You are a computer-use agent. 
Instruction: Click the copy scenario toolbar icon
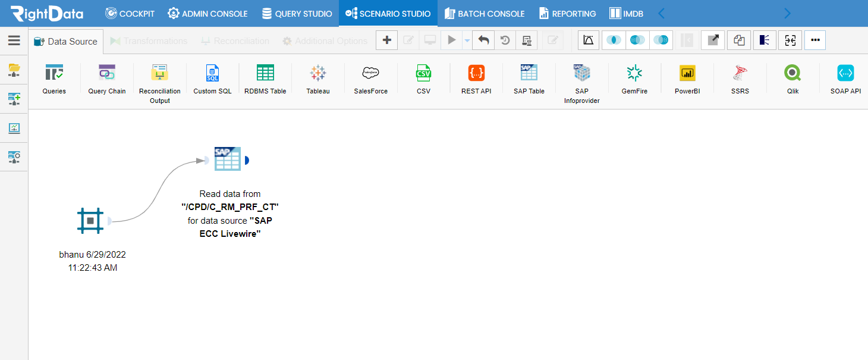point(739,40)
